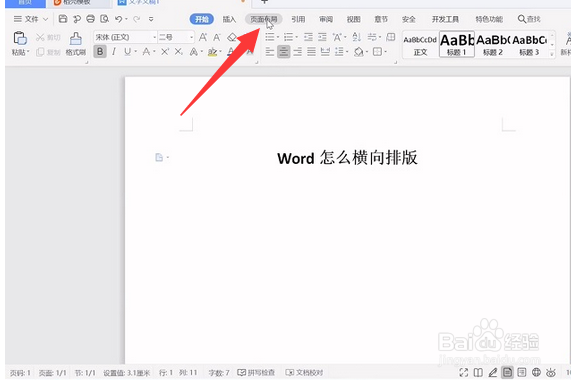Click the shading paint bucket icon
Screen dimensions: 571x380
pos(359,52)
